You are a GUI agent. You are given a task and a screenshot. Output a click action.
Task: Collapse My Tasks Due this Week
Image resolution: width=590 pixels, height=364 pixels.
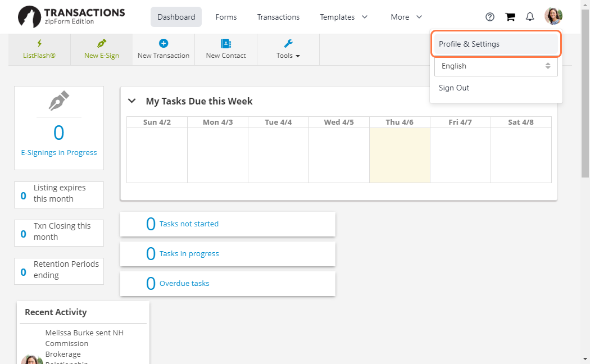[x=131, y=101]
